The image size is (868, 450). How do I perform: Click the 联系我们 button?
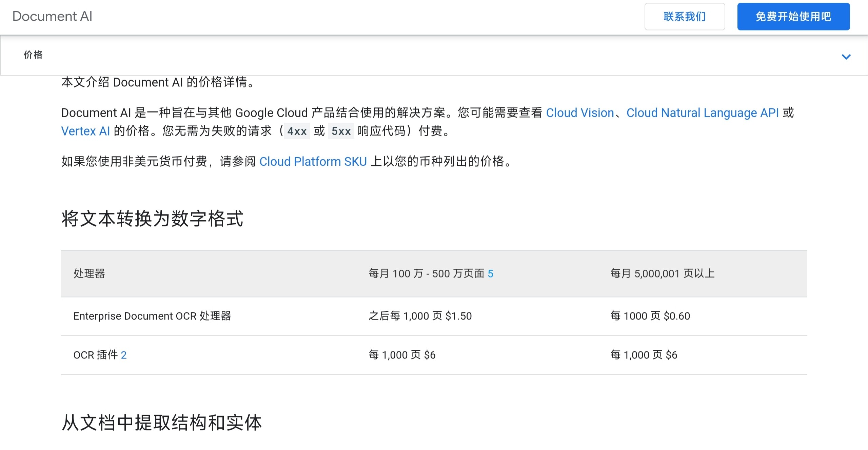(x=685, y=17)
